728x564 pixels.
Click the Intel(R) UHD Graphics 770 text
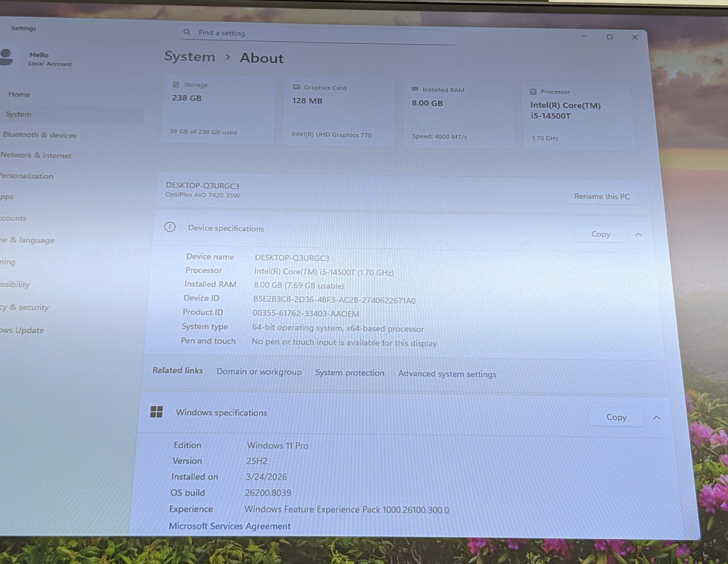332,135
